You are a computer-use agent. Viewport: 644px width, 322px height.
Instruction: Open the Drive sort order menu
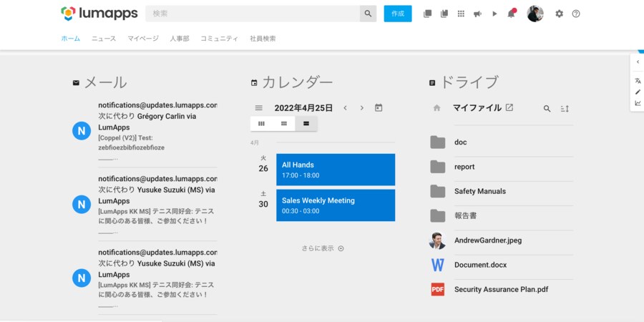(x=565, y=109)
